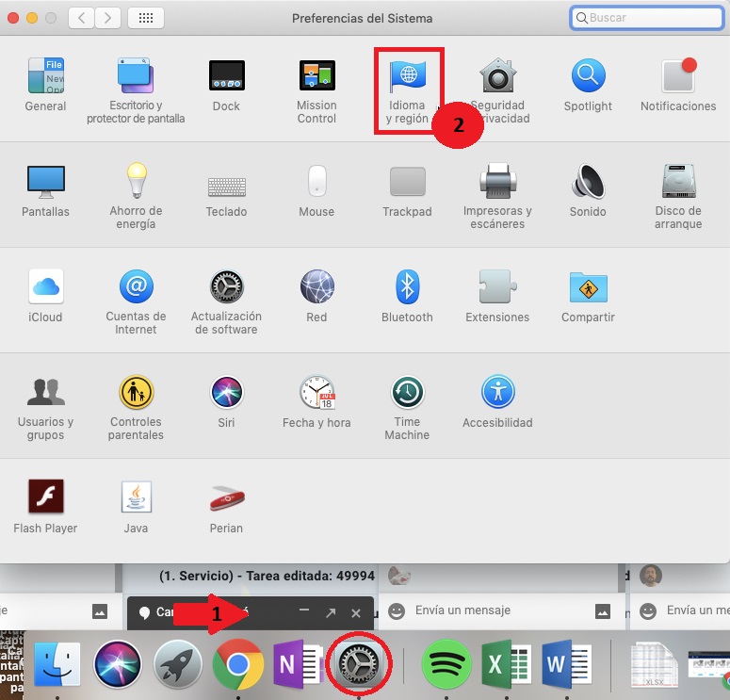Open Word from the Dock
The image size is (730, 700).
[x=567, y=664]
